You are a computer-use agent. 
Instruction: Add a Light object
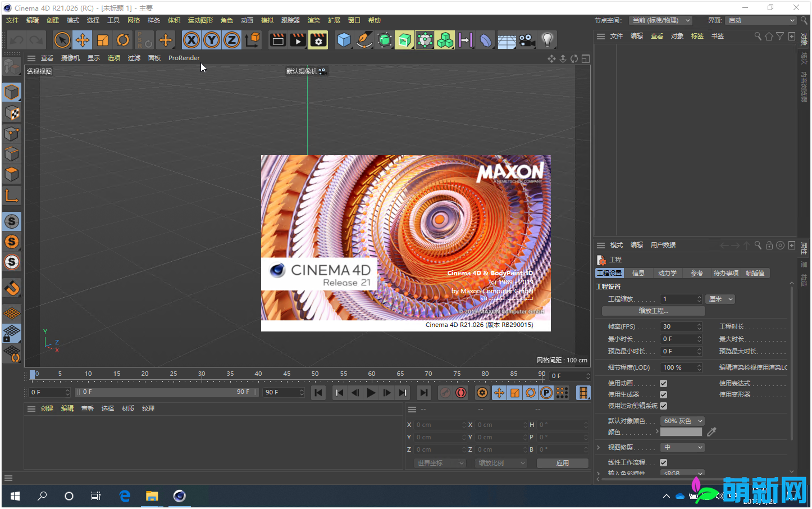(548, 40)
